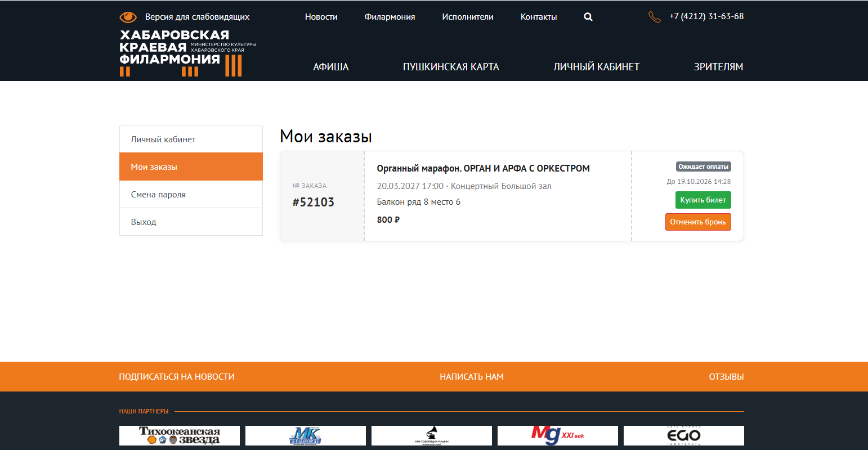The width and height of the screenshot is (868, 450).
Task: Click the concert title Органный марафон
Action: 484,168
